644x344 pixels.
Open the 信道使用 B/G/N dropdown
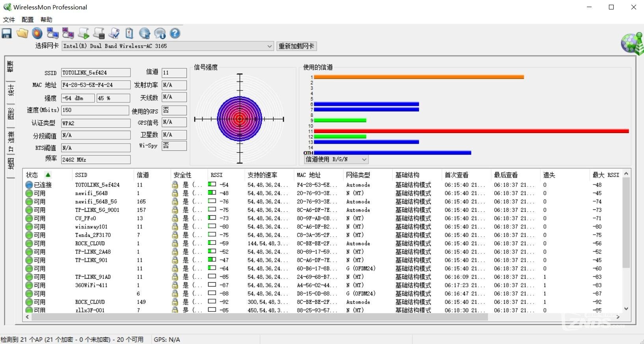336,159
